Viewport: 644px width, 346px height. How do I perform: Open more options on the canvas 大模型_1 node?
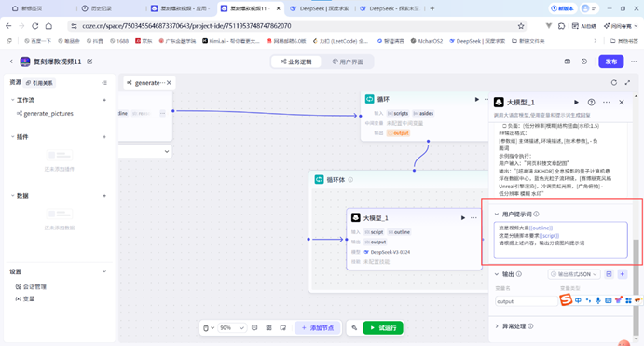pyautogui.click(x=473, y=218)
